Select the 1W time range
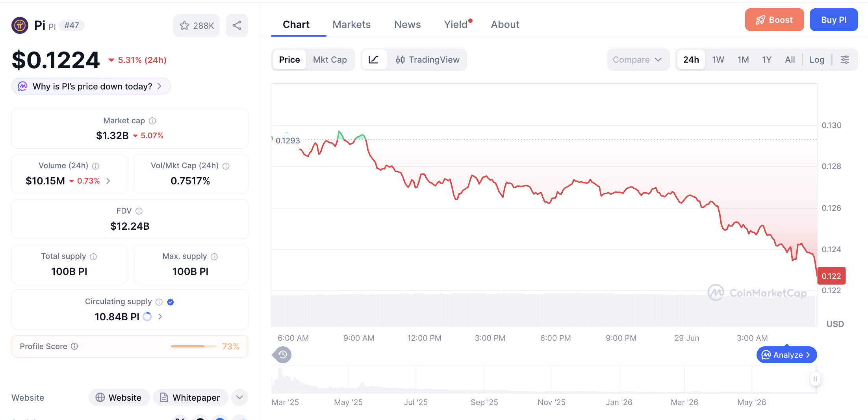 tap(718, 59)
